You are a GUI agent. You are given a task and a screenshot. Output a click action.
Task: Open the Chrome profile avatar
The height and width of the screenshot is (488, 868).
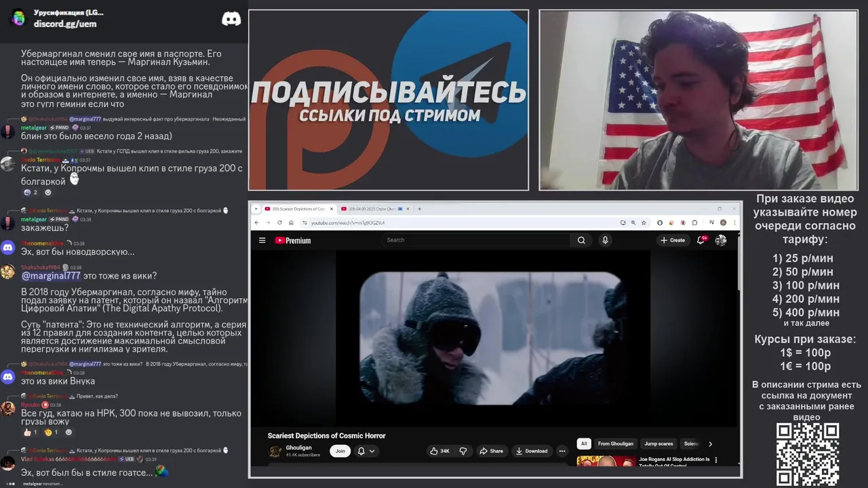tap(724, 222)
